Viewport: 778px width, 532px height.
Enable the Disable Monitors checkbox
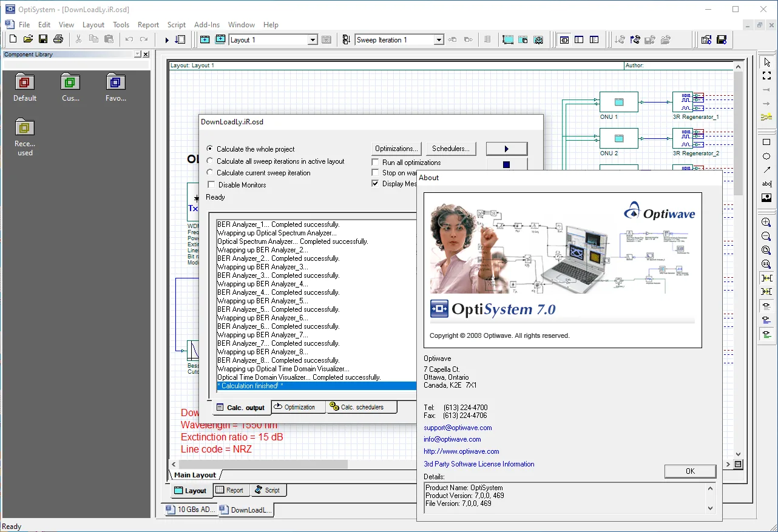click(x=211, y=184)
